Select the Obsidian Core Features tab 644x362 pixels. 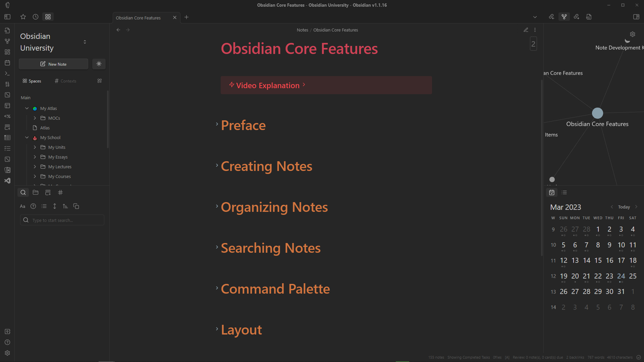coord(138,17)
